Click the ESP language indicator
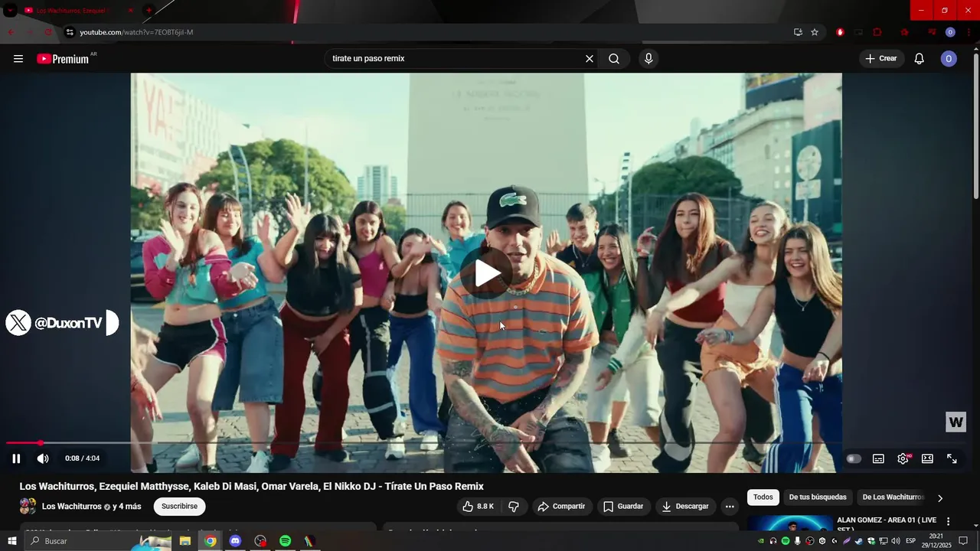 click(911, 541)
